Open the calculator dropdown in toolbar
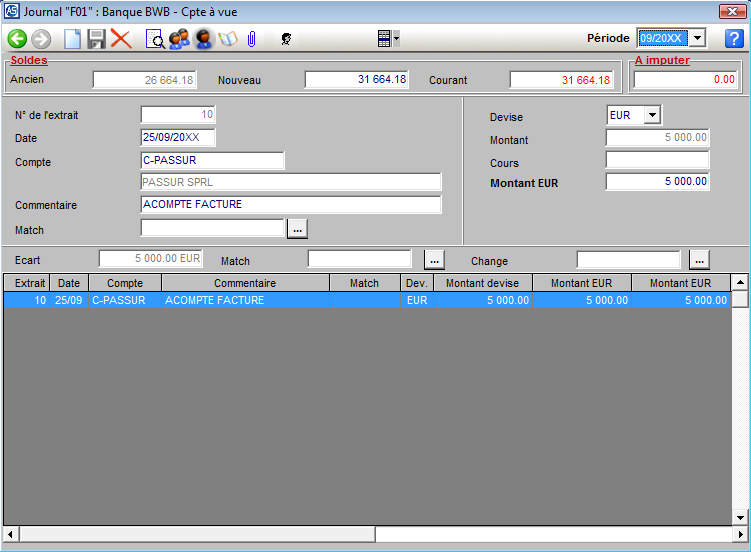This screenshot has height=552, width=751. 387,39
